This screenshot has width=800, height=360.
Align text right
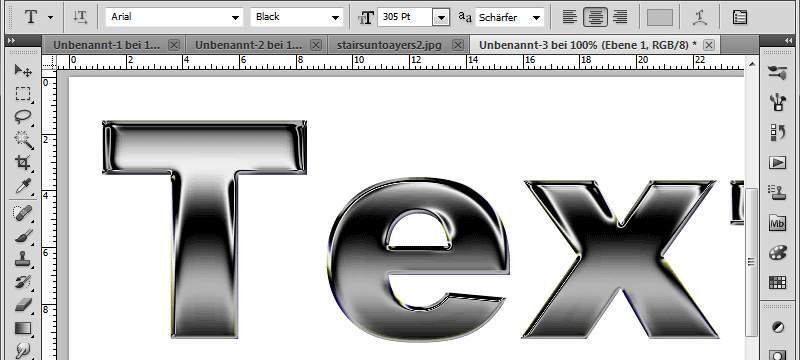click(620, 17)
